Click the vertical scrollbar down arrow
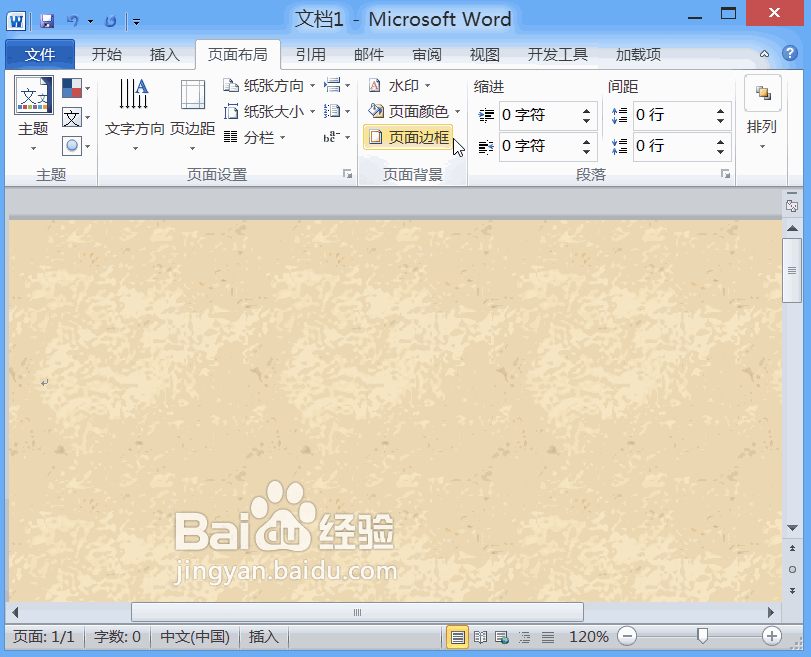The height and width of the screenshot is (657, 811). [792, 528]
